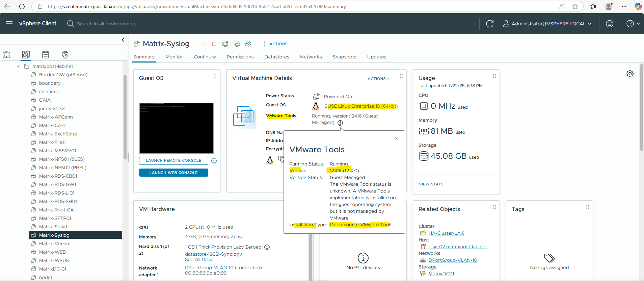Open MatrixDC01 storage link
This screenshot has height=281, width=644.
441,274
